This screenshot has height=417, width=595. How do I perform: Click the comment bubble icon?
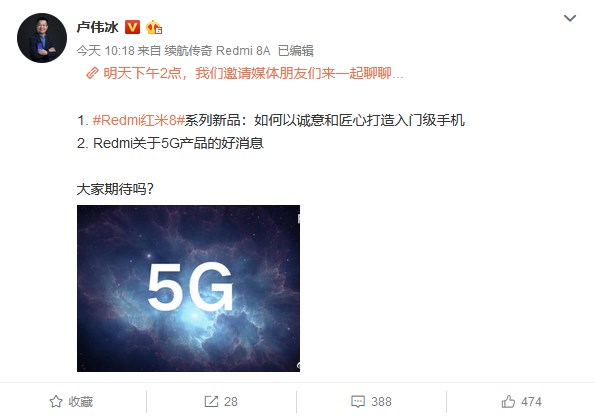click(x=358, y=401)
